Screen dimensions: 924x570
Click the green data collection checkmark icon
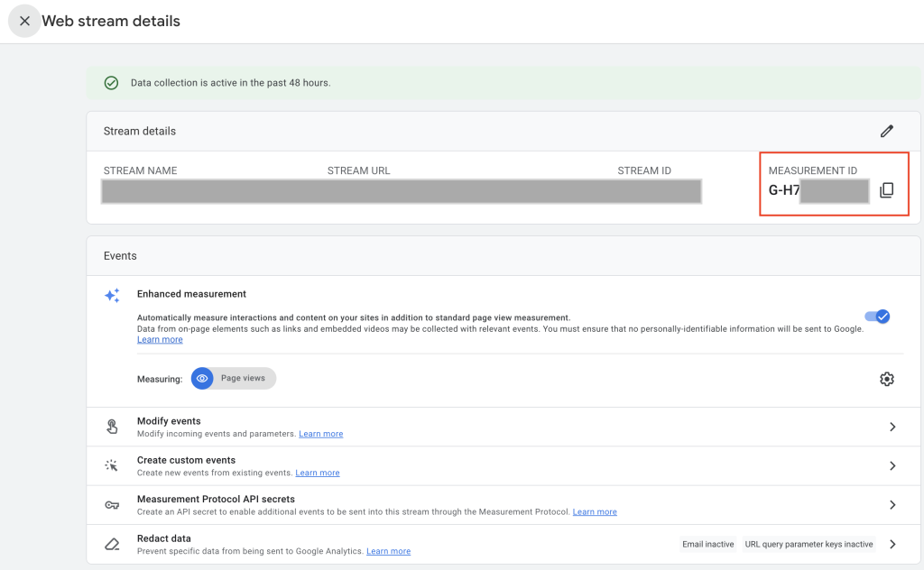[111, 83]
